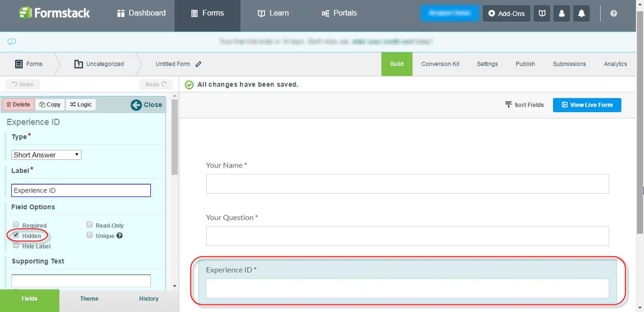Open the Analytics tab
Image resolution: width=644 pixels, height=312 pixels.
616,64
